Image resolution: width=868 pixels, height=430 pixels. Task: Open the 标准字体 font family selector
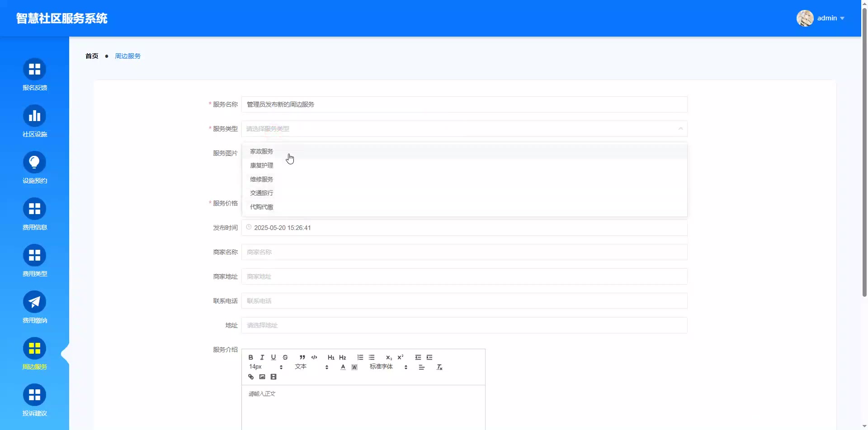(389, 367)
